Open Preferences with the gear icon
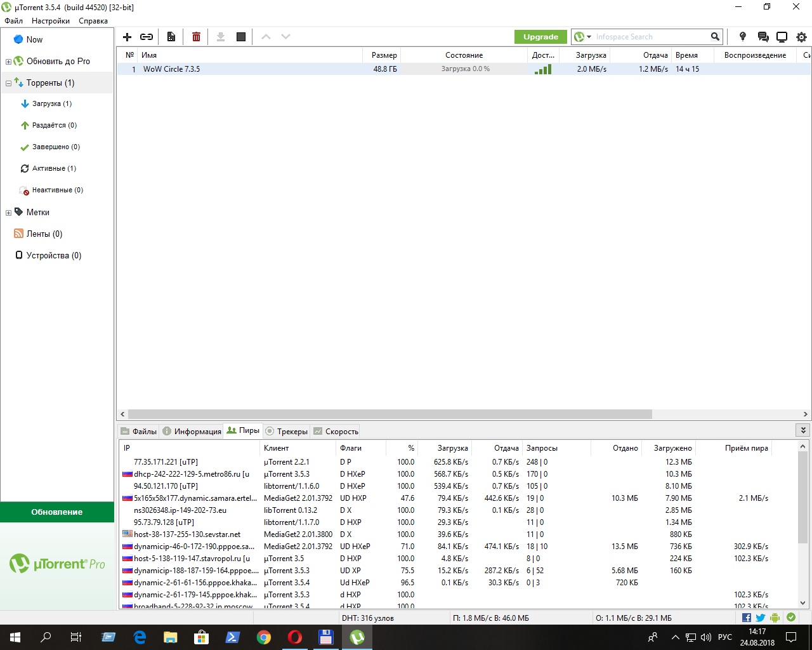The image size is (812, 650). point(801,37)
